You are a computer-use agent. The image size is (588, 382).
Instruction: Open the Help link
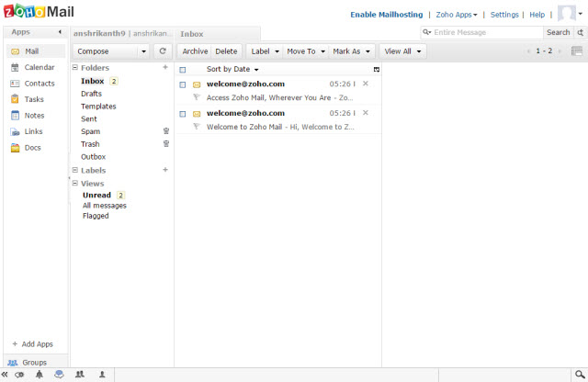tap(537, 15)
